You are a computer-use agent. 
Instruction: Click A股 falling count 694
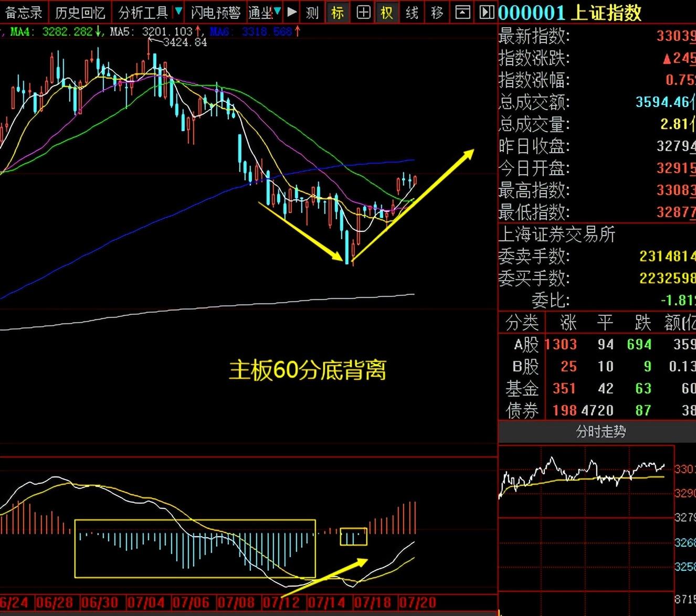point(639,345)
